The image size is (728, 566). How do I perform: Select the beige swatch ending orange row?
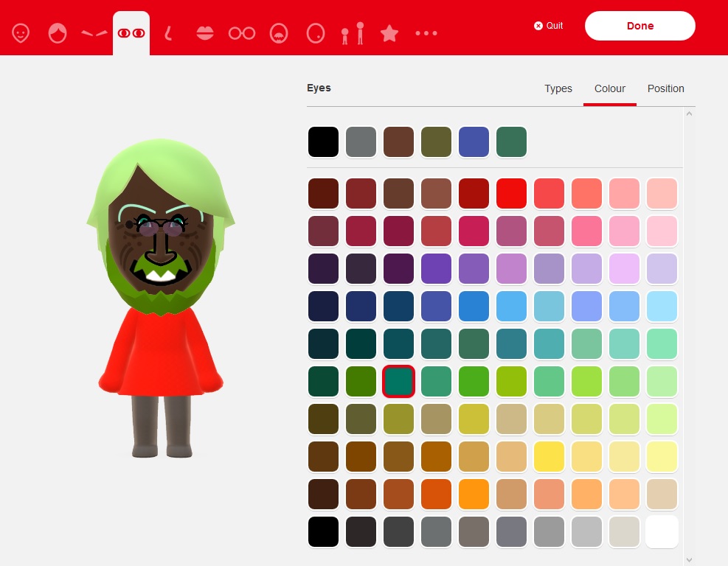pyautogui.click(x=662, y=494)
